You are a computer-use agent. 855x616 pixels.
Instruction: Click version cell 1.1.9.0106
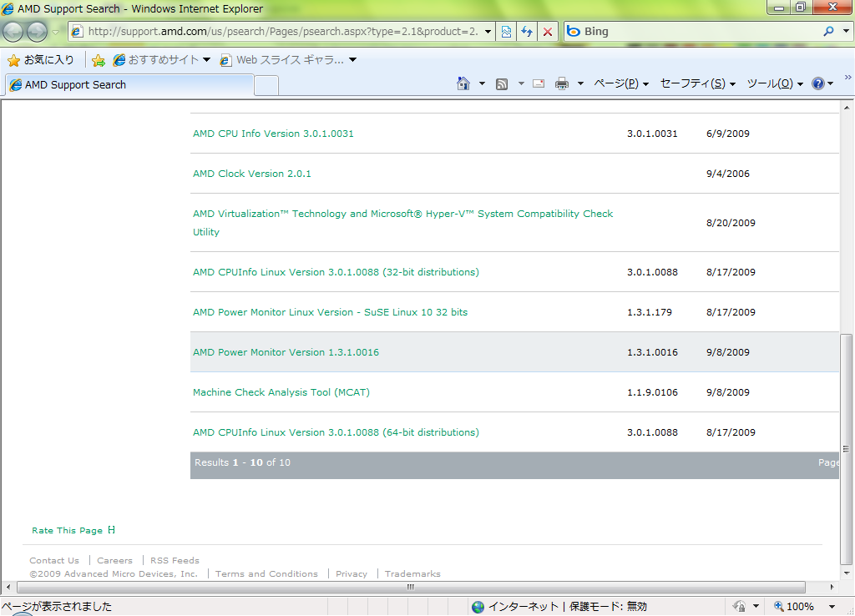pos(652,392)
